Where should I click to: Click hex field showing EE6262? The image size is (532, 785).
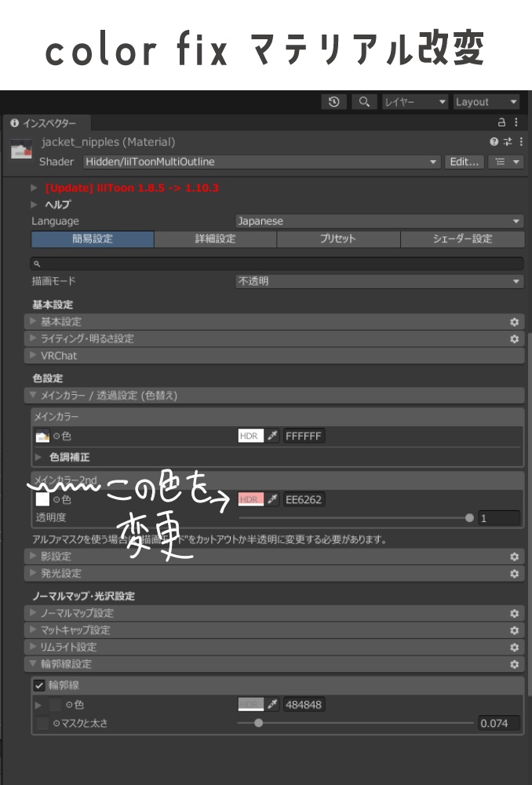pos(304,499)
